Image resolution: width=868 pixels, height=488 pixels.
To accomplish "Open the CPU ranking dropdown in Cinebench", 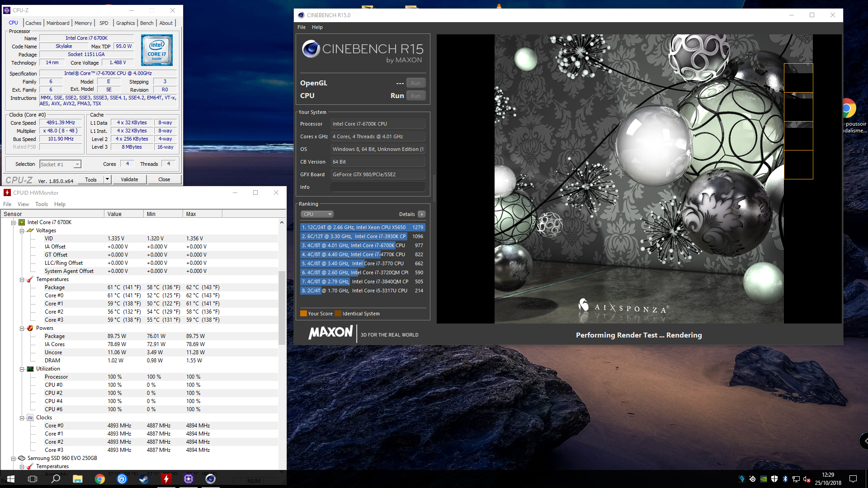I will pyautogui.click(x=317, y=214).
